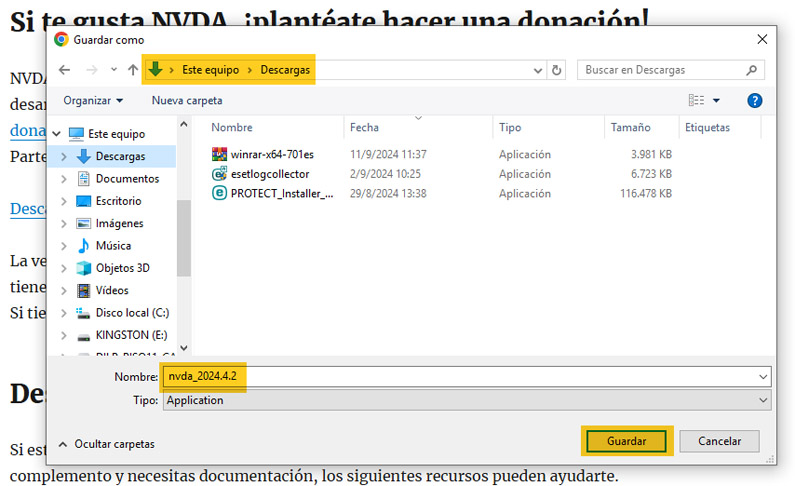795x486 pixels.
Task: Close the 'Guardar como' dialog
Action: click(x=762, y=39)
